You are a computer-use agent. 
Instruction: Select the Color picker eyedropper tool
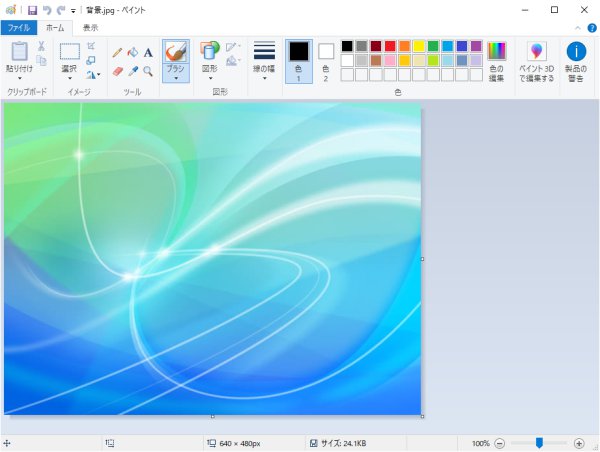(x=133, y=71)
